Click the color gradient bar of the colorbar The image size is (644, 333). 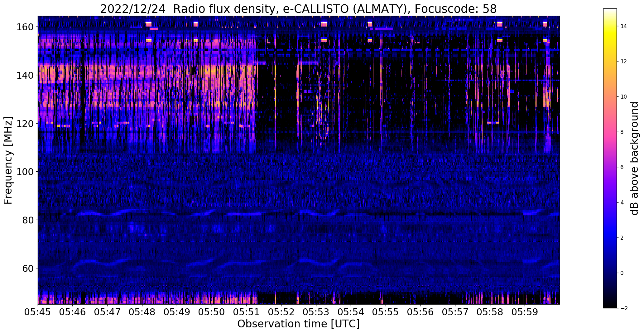610,158
